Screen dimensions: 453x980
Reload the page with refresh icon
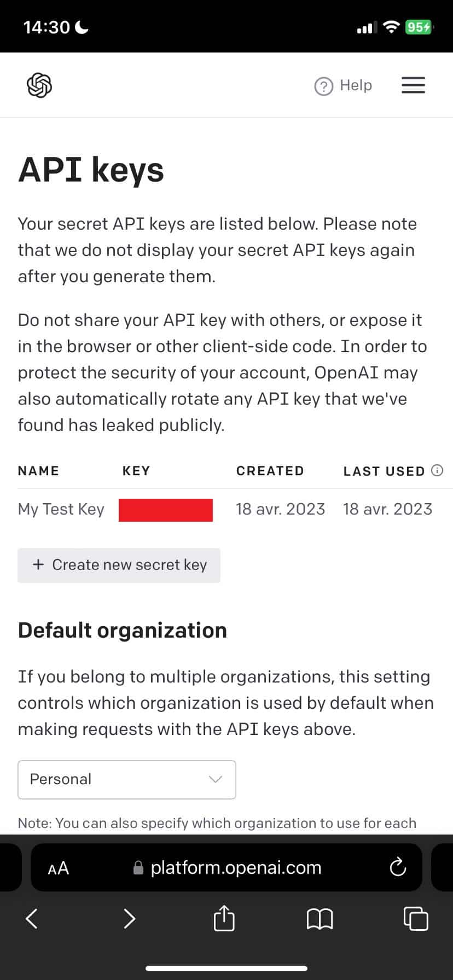click(x=398, y=867)
